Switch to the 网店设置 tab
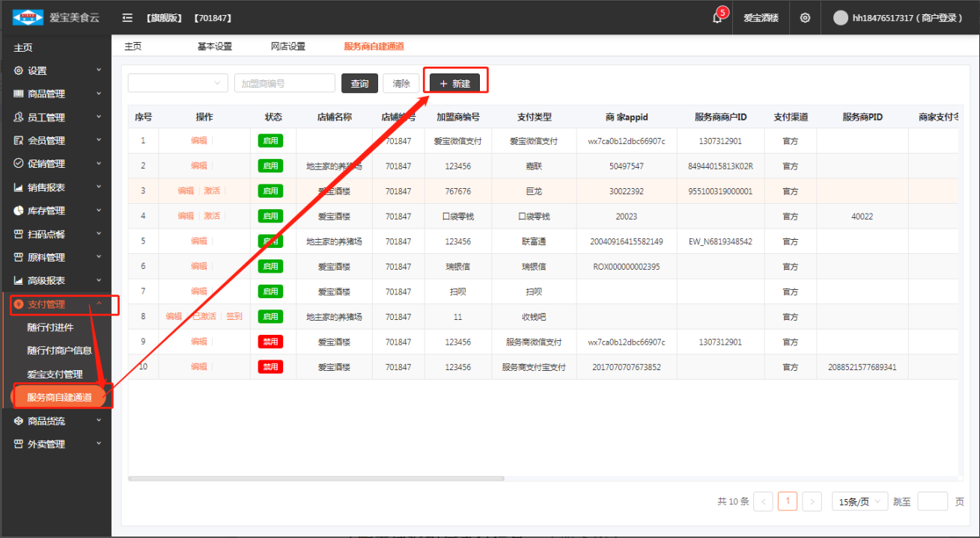The height and width of the screenshot is (538, 980). 288,46
